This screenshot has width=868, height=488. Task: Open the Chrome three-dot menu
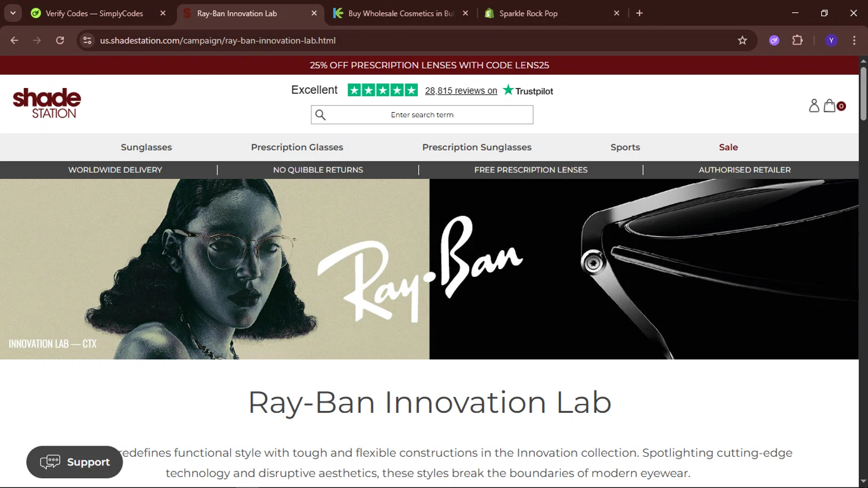click(x=854, y=41)
